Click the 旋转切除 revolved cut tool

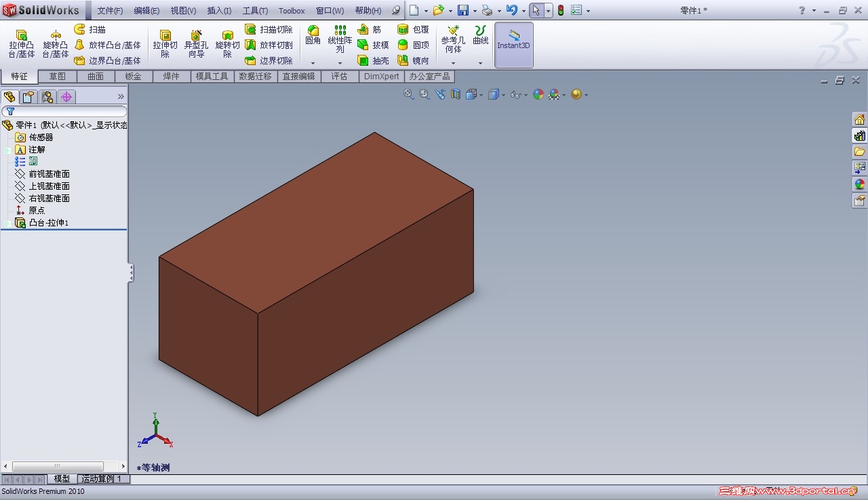pos(228,44)
